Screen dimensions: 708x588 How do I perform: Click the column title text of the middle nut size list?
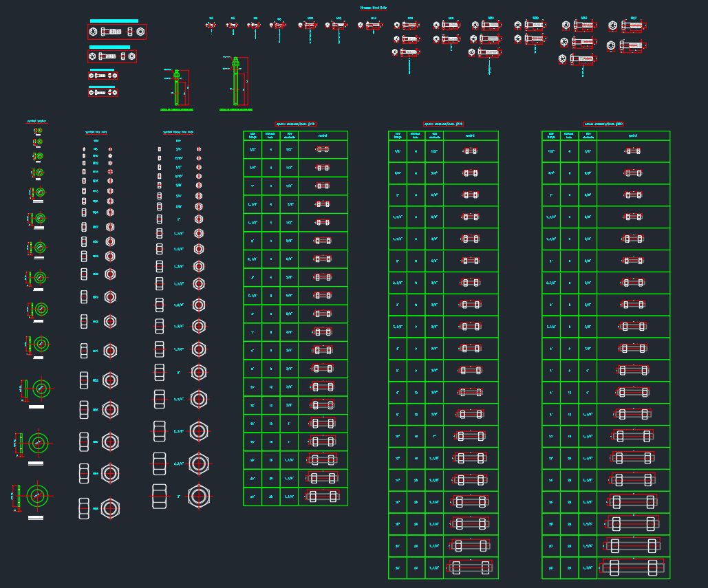pos(95,130)
